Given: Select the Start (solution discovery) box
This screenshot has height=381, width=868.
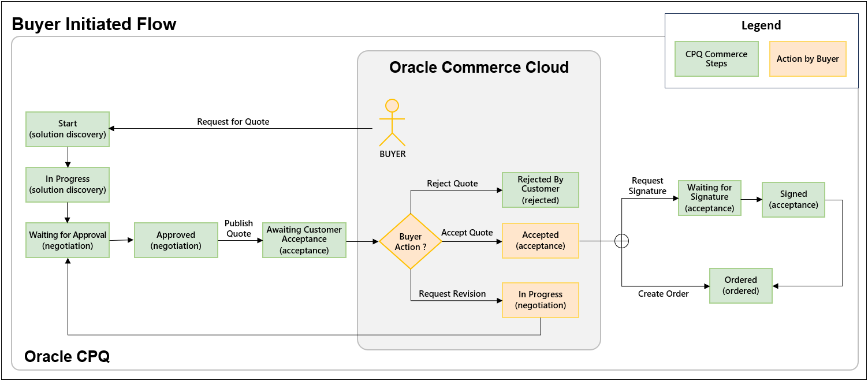Looking at the screenshot, I should click(x=68, y=129).
